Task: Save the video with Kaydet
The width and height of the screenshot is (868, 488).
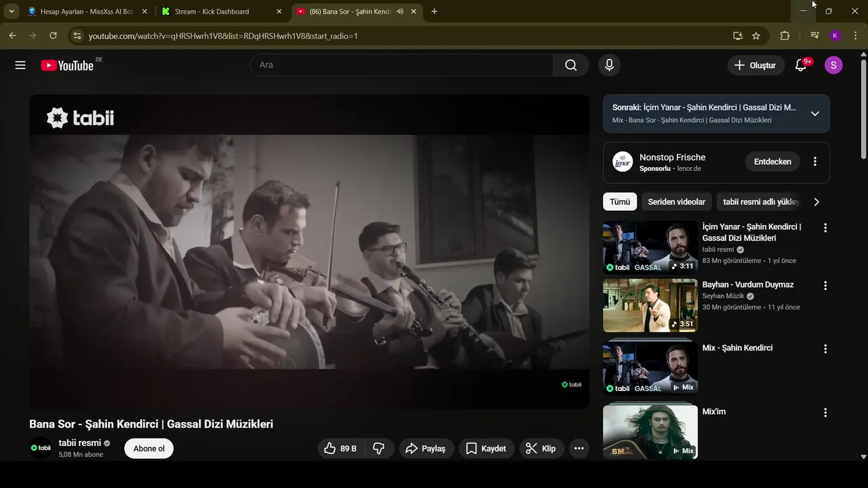Action: [x=486, y=449]
